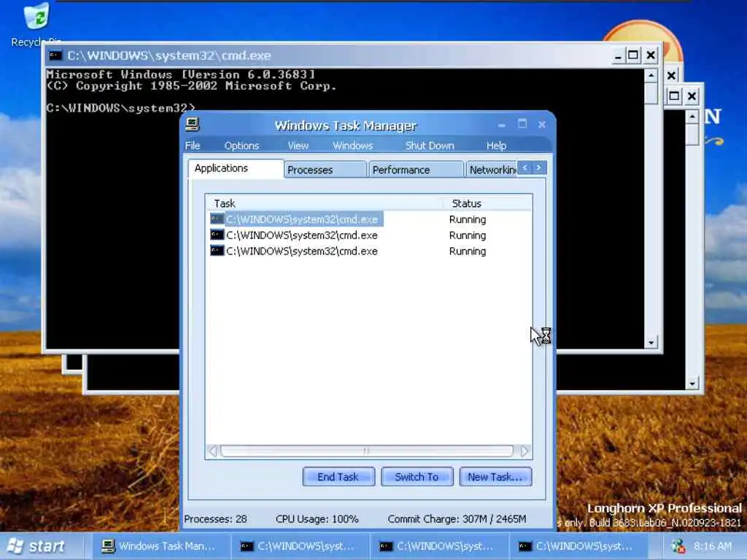Click first cmd.exe taskbar button
The width and height of the screenshot is (747, 560).
point(299,546)
